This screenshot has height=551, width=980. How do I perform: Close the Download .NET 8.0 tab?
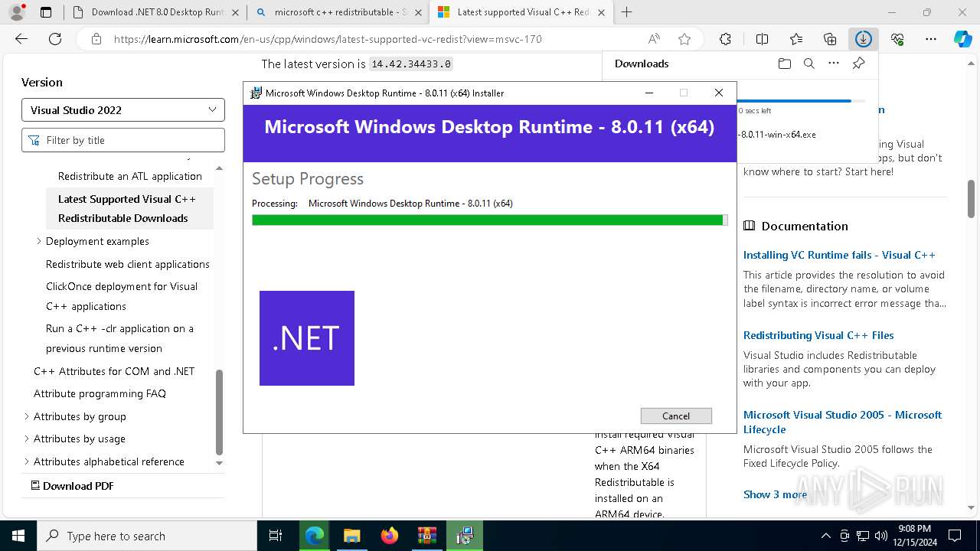click(x=235, y=12)
